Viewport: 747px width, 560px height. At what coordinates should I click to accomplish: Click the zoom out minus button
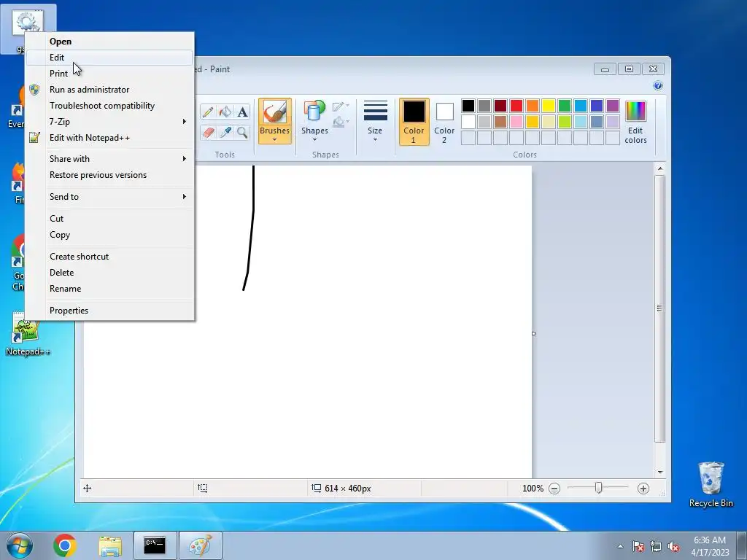pyautogui.click(x=554, y=489)
